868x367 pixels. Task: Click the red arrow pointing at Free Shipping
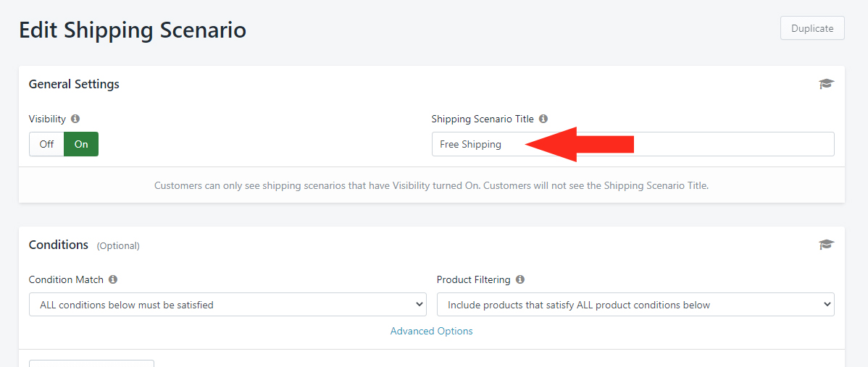pyautogui.click(x=578, y=144)
